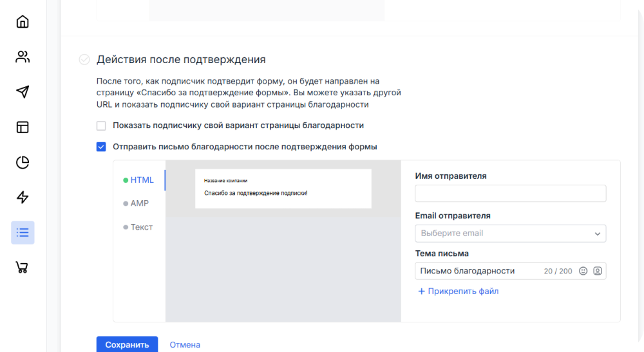The width and height of the screenshot is (644, 352).
Task: Open the highlighted list icon in sidebar
Action: point(23,232)
